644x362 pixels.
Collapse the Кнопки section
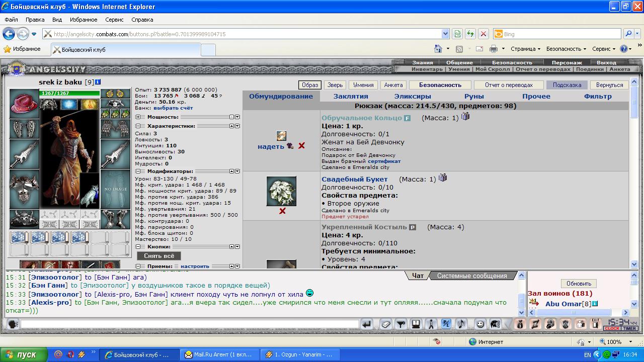pos(138,247)
